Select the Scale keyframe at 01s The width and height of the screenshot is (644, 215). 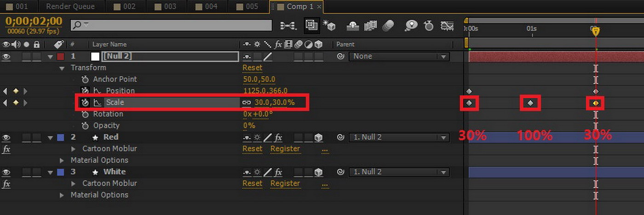point(530,103)
